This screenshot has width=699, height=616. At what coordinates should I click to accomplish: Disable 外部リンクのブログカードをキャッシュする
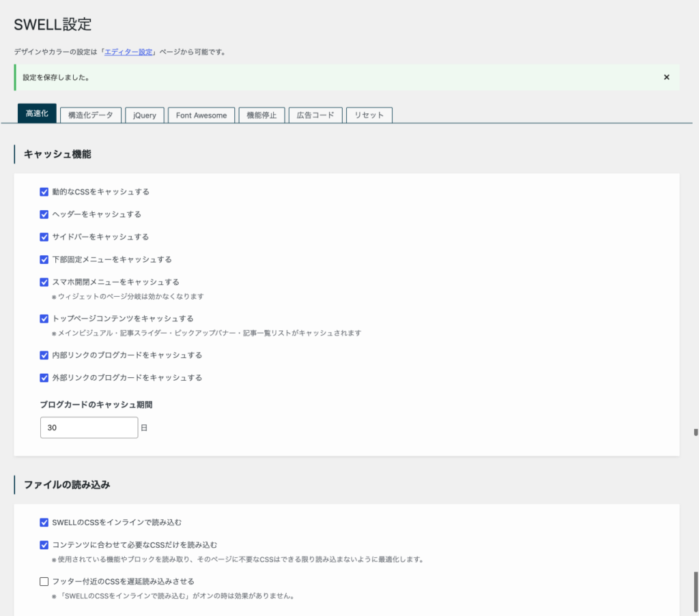(x=44, y=378)
